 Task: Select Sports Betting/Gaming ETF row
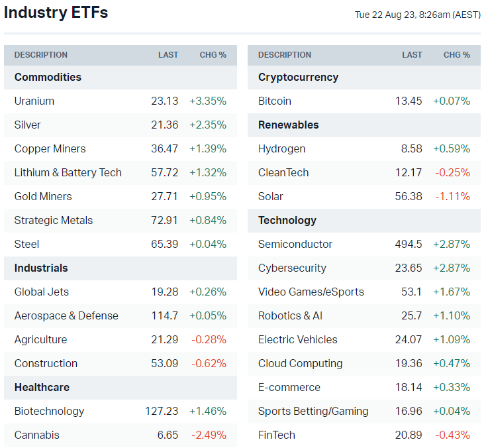point(313,411)
